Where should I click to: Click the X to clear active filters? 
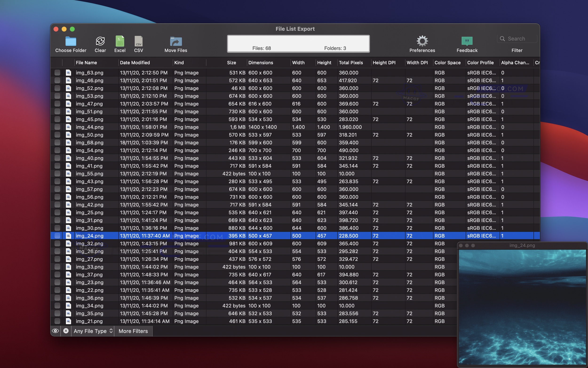(66, 331)
